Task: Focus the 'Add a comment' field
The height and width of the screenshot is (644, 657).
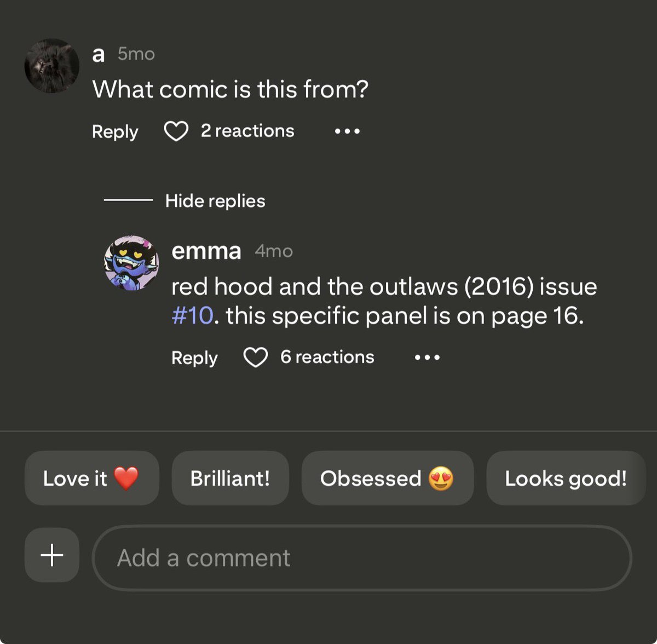Action: [x=362, y=558]
